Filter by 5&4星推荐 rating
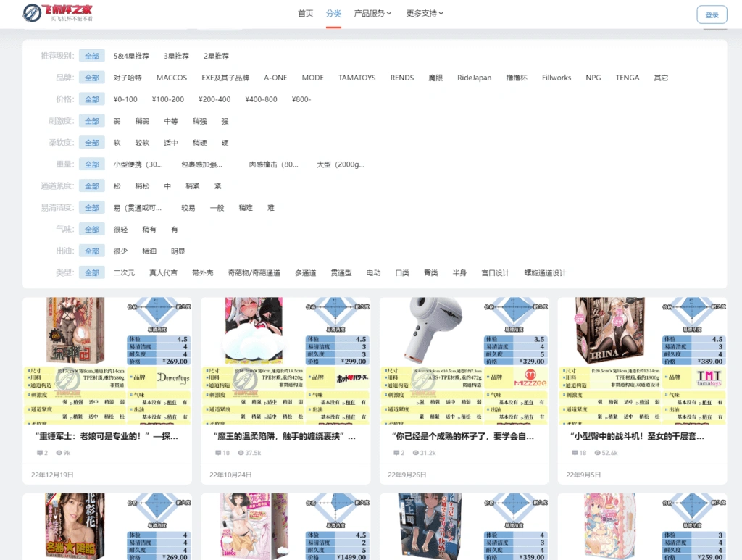742x560 pixels. [131, 56]
